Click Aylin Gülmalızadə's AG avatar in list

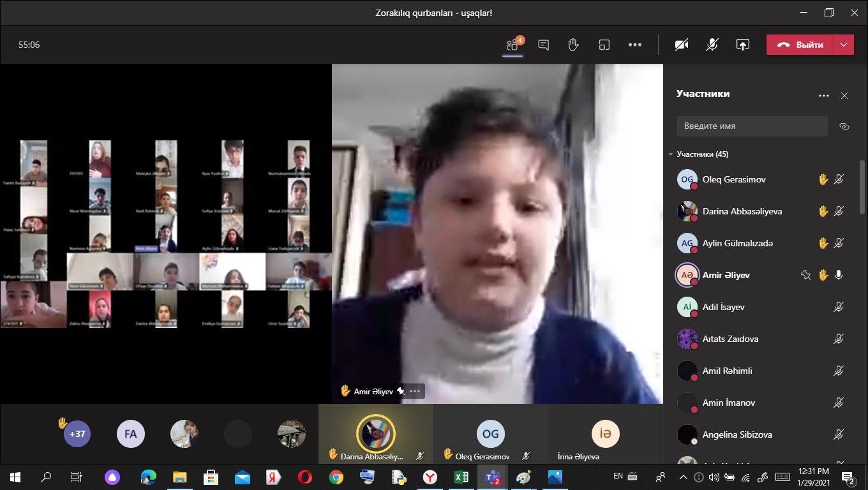(x=687, y=243)
